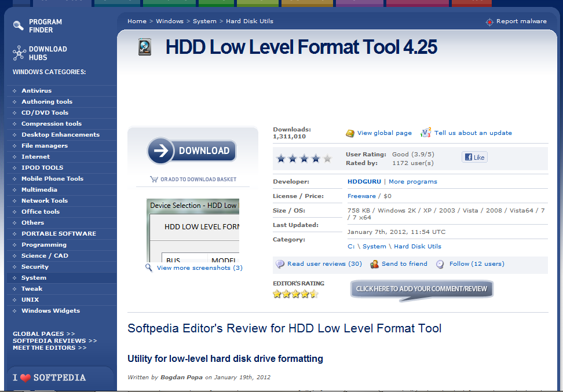Viewport: 563px width, 392px height.
Task: Click the speech bubble user reviews icon
Action: [280, 264]
